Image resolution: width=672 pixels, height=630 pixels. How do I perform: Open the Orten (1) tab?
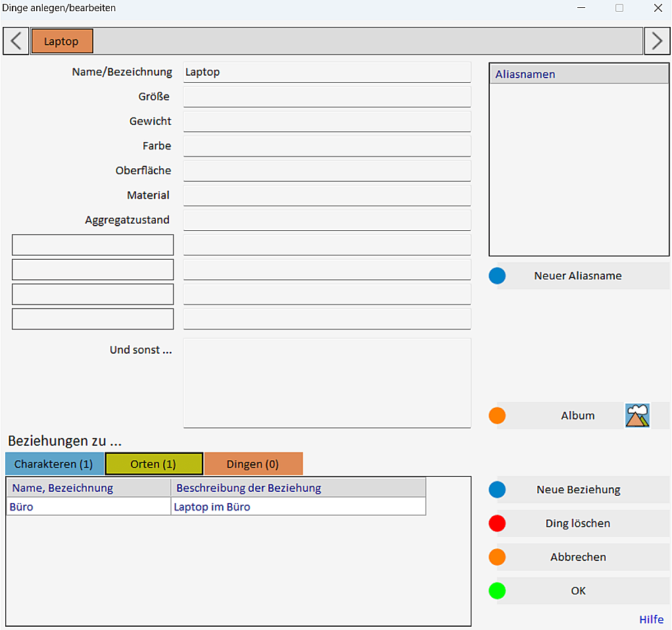pyautogui.click(x=153, y=464)
